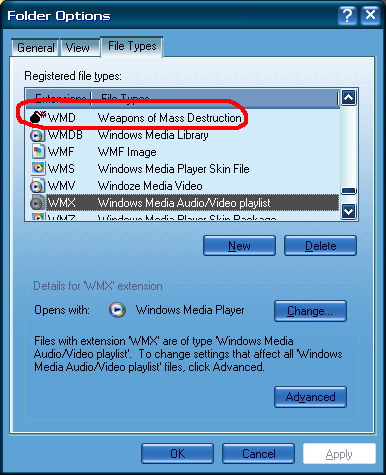Click the bomb icon next to WMD
386x475 pixels.
click(37, 117)
